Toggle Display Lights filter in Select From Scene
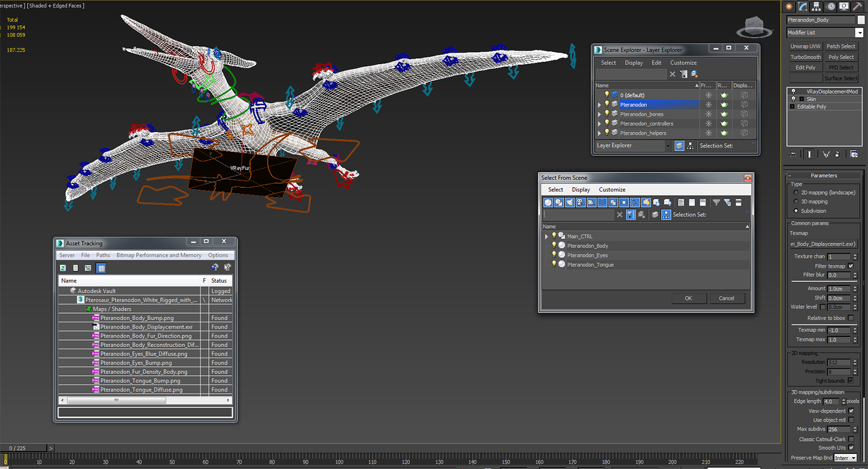 (x=569, y=202)
